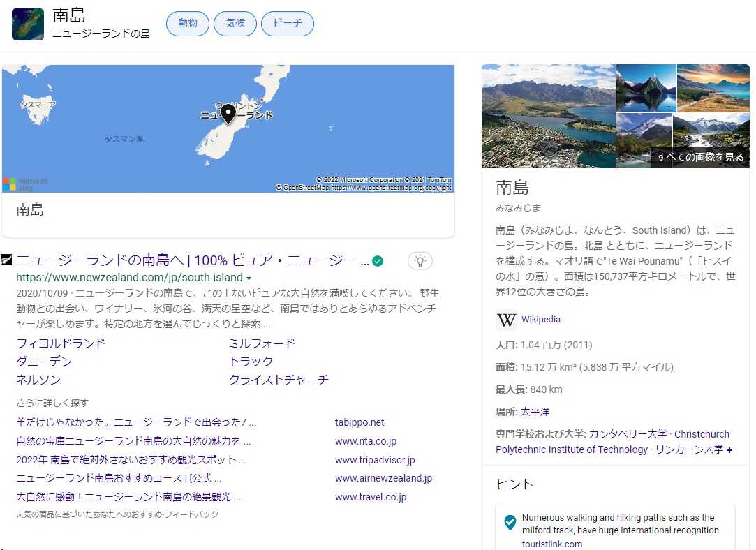Click the lightbulb icon beside first result
Image resolution: width=756 pixels, height=550 pixels.
pos(420,261)
